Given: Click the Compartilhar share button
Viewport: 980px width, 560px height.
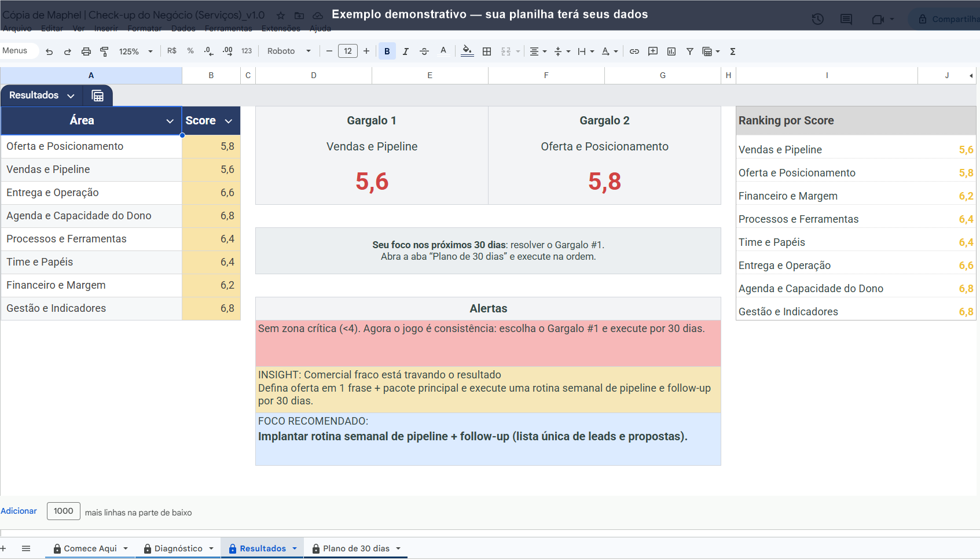Looking at the screenshot, I should click(947, 19).
